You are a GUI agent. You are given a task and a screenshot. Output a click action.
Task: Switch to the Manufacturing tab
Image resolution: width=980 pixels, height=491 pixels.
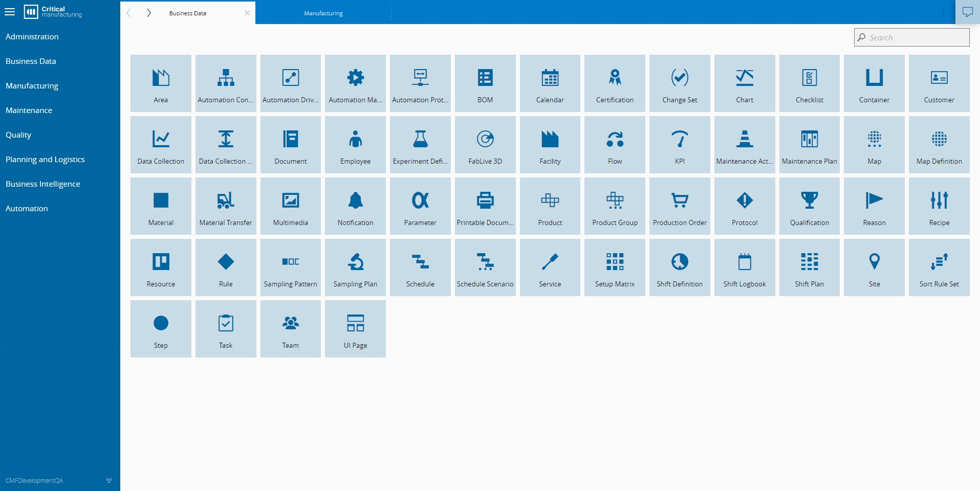point(323,13)
